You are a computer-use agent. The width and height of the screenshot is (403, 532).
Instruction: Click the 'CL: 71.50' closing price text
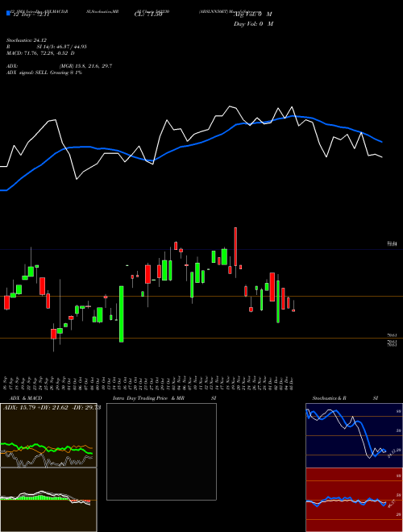click(148, 15)
